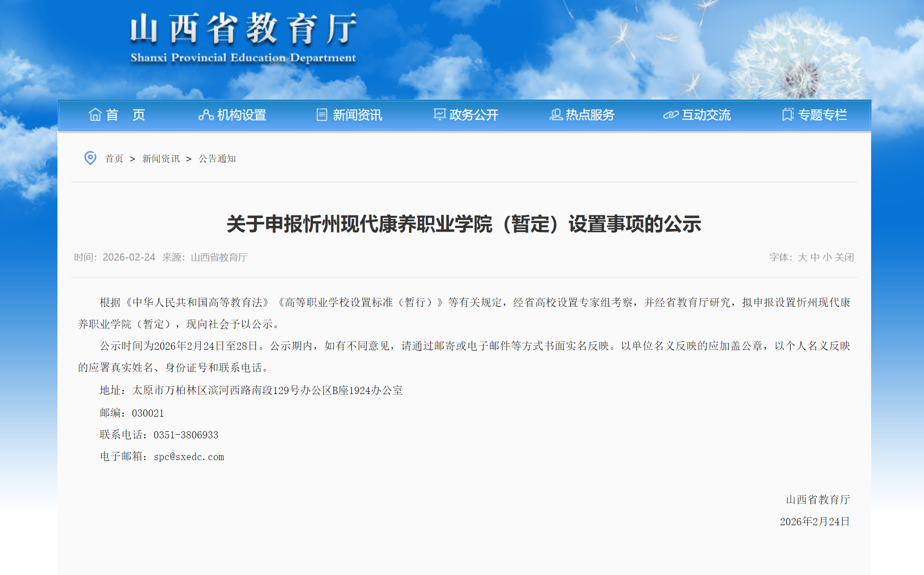Click the 机构设置 organization icon

pyautogui.click(x=206, y=115)
